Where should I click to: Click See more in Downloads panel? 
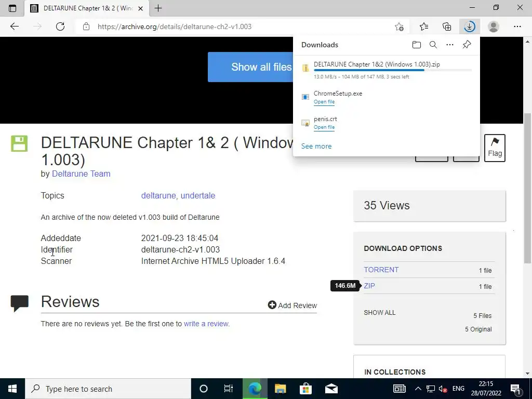pyautogui.click(x=316, y=146)
